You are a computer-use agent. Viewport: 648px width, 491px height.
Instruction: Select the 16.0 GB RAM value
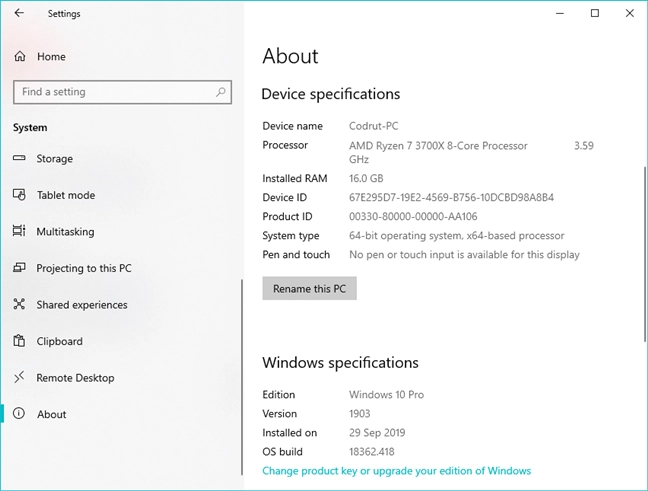coord(366,178)
